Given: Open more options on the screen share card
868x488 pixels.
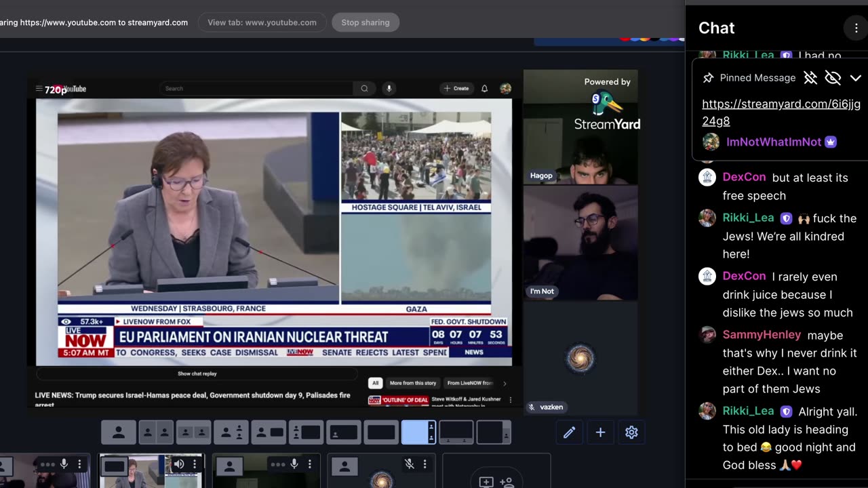Looking at the screenshot, I should pyautogui.click(x=194, y=464).
